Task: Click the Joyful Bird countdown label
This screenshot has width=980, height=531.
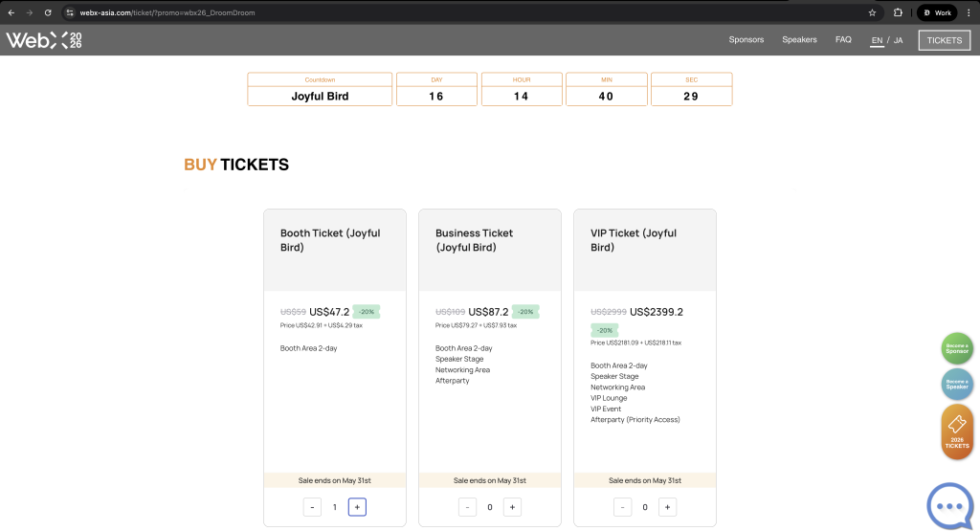Action: [x=320, y=97]
